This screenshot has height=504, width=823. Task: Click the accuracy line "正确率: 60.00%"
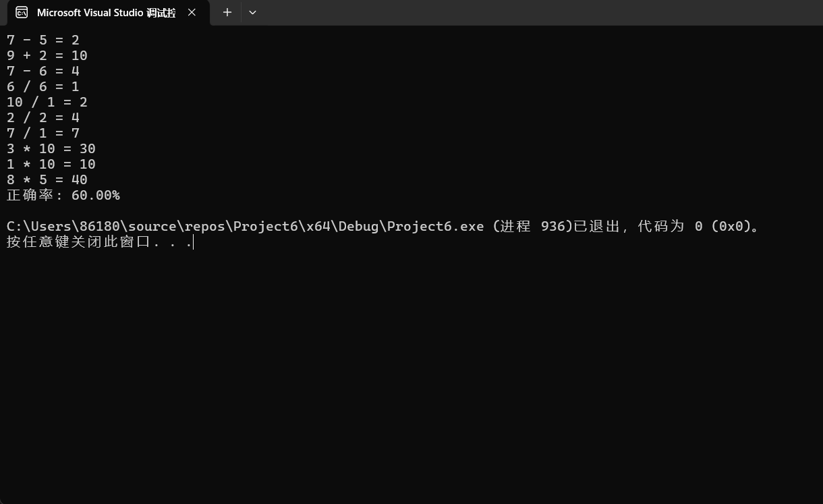pyautogui.click(x=63, y=196)
